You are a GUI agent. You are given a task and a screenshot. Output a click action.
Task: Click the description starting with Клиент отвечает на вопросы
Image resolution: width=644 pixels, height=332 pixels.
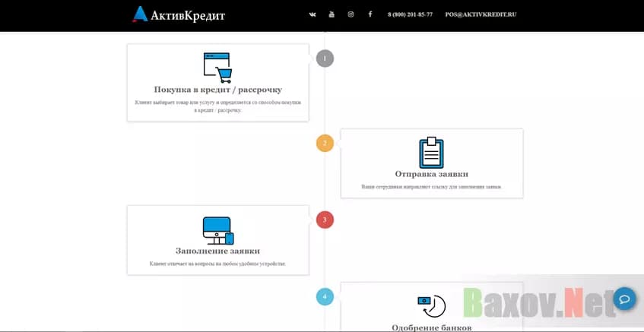pos(217,264)
